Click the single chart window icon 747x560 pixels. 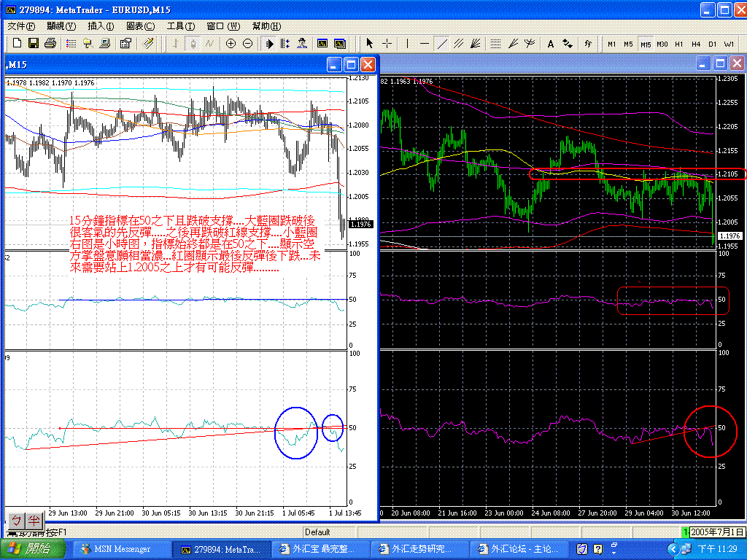pos(322,44)
